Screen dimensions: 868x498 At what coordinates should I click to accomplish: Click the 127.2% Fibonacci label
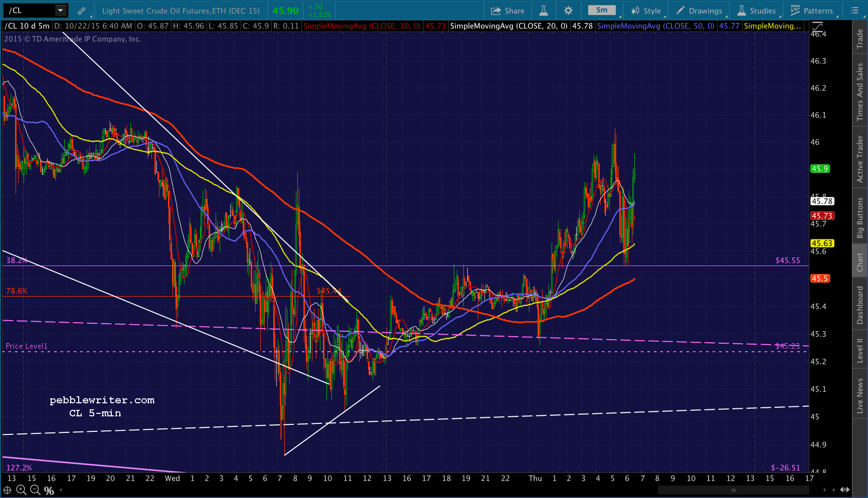pos(19,468)
